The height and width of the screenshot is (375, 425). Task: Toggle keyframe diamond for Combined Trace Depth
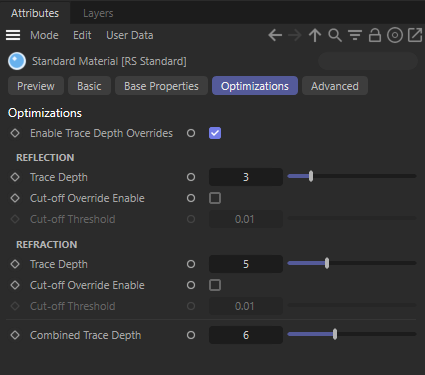(x=15, y=335)
